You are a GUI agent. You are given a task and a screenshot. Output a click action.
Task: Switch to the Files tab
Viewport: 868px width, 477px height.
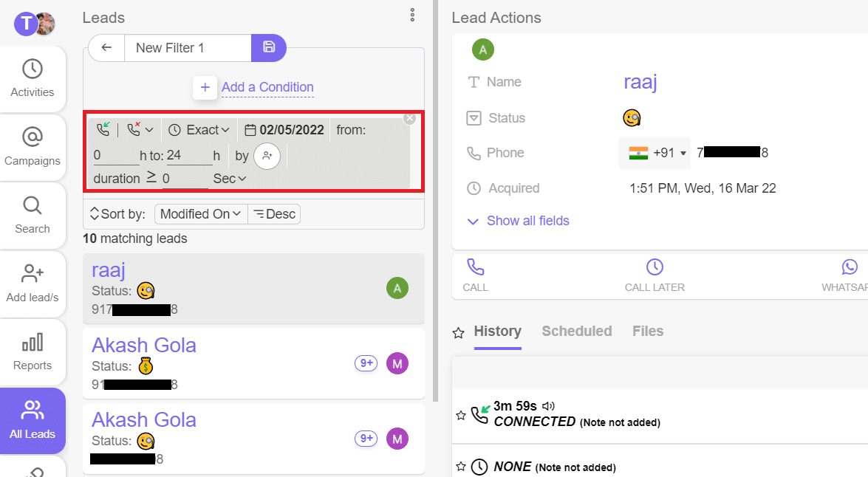pyautogui.click(x=648, y=332)
